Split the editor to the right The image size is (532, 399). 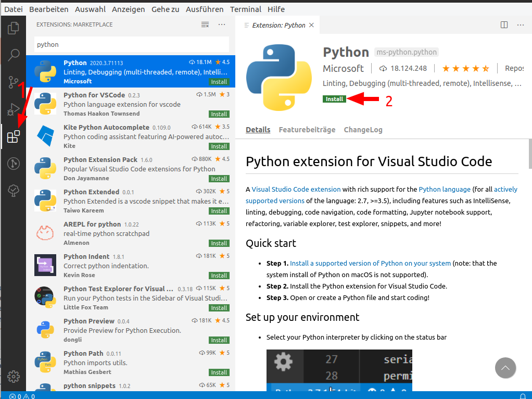point(504,25)
